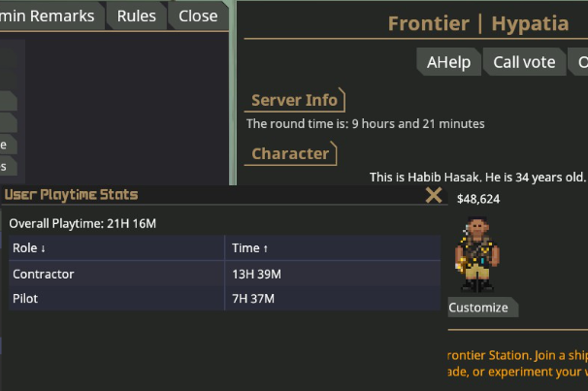The width and height of the screenshot is (588, 391).
Task: Click the Close button in top bar
Action: tap(198, 16)
